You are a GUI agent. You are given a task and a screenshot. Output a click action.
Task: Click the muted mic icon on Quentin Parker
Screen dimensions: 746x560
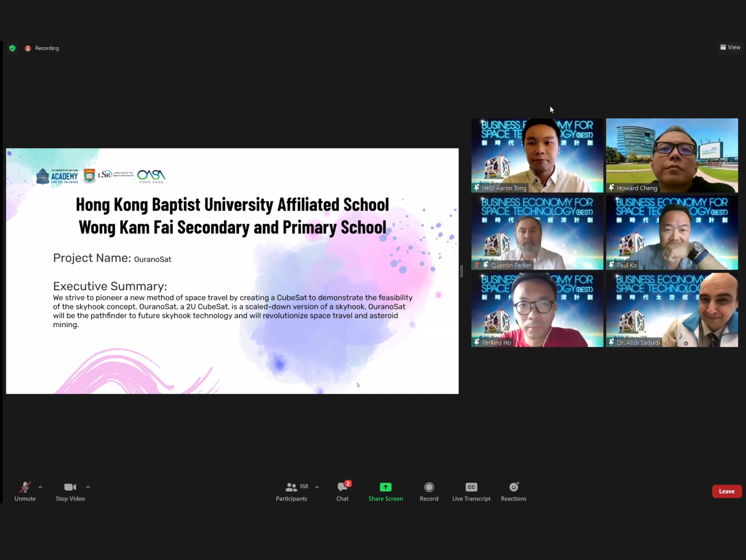[477, 265]
